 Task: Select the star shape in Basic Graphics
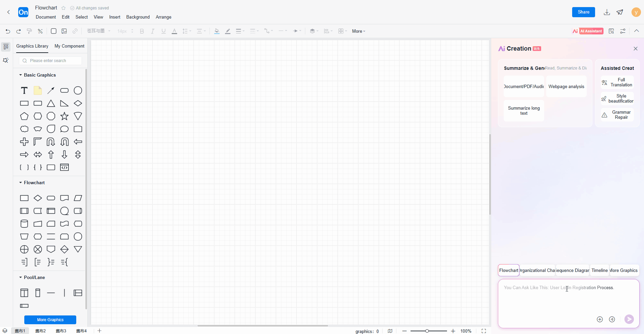(x=64, y=116)
